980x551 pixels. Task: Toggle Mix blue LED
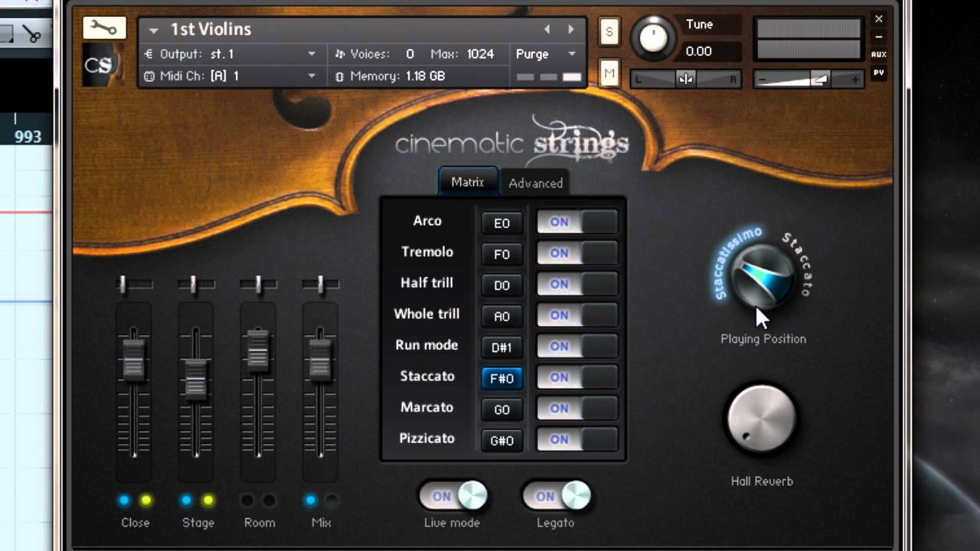click(310, 500)
